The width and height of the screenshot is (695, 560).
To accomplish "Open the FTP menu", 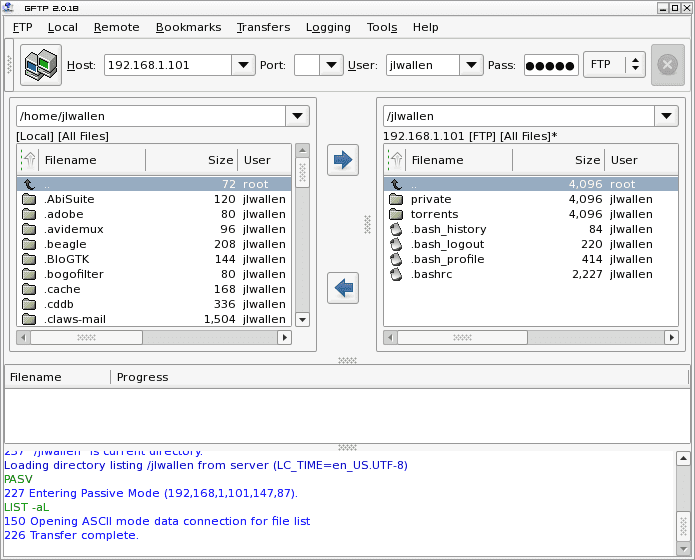I will [22, 27].
